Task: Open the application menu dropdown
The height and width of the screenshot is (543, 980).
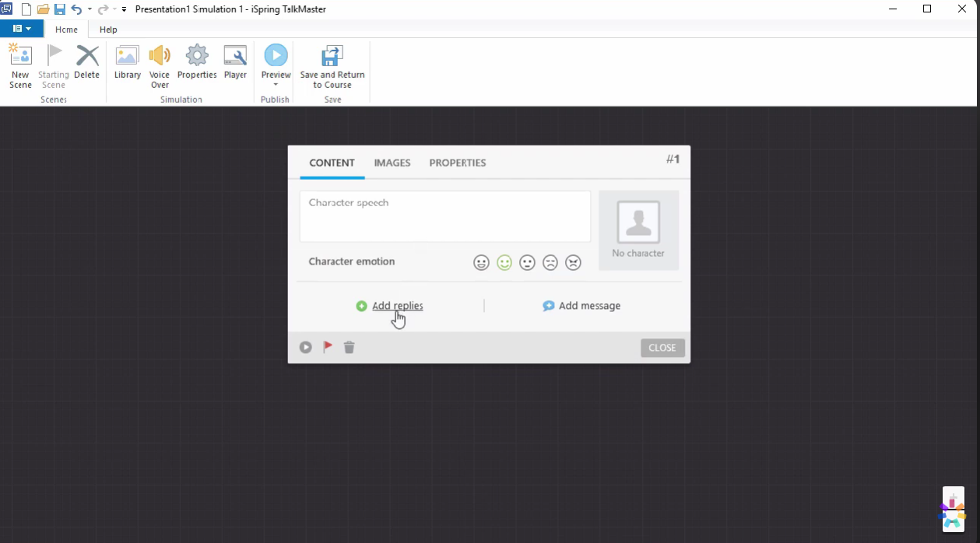Action: click(22, 27)
